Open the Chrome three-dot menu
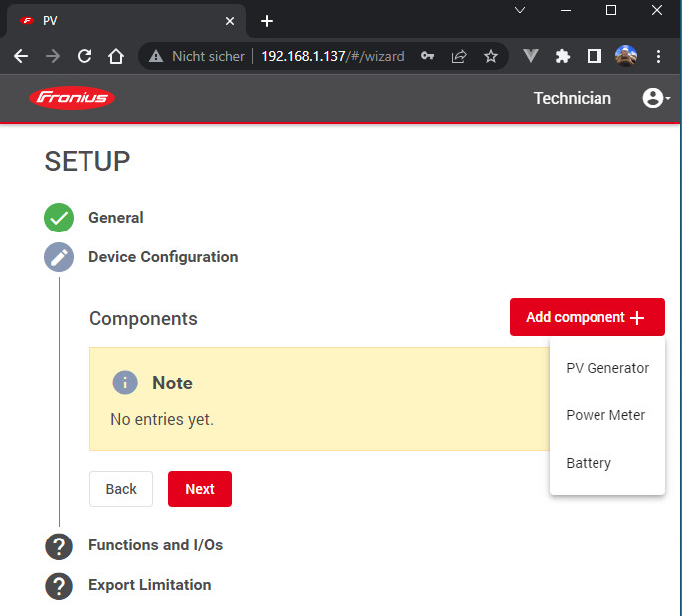This screenshot has width=682, height=616. click(x=658, y=57)
